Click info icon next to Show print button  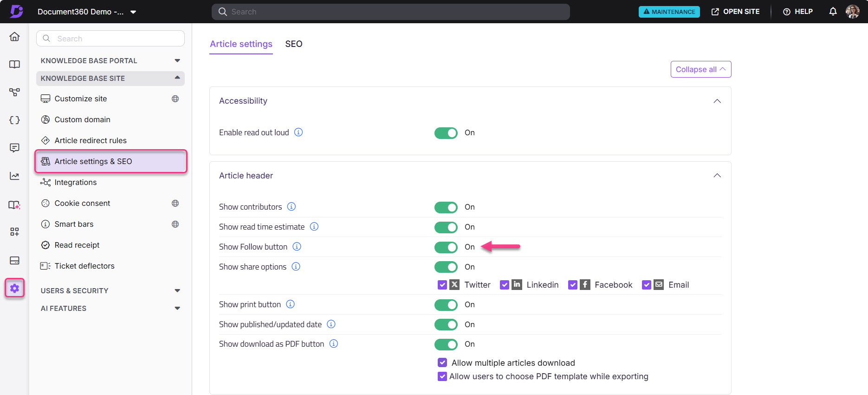tap(291, 304)
